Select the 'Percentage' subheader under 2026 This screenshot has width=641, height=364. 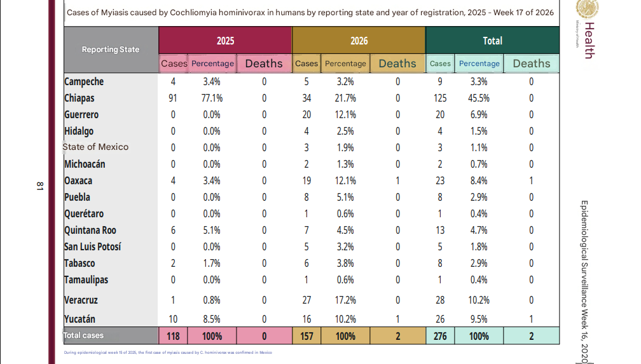[x=345, y=64]
